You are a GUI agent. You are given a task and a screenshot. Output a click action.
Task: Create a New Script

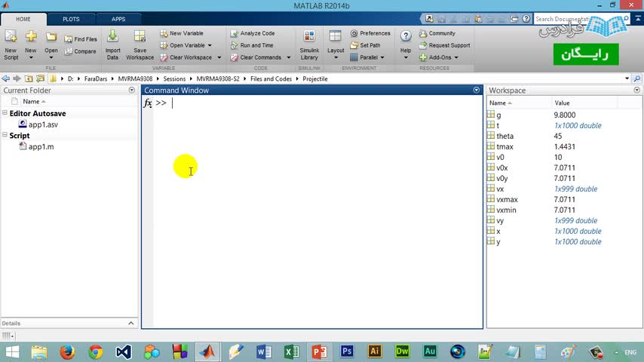tap(11, 45)
